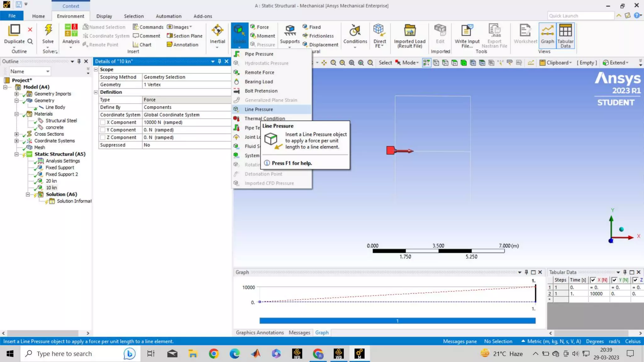The width and height of the screenshot is (644, 362).
Task: Open the Extend dropdown
Action: (x=615, y=63)
